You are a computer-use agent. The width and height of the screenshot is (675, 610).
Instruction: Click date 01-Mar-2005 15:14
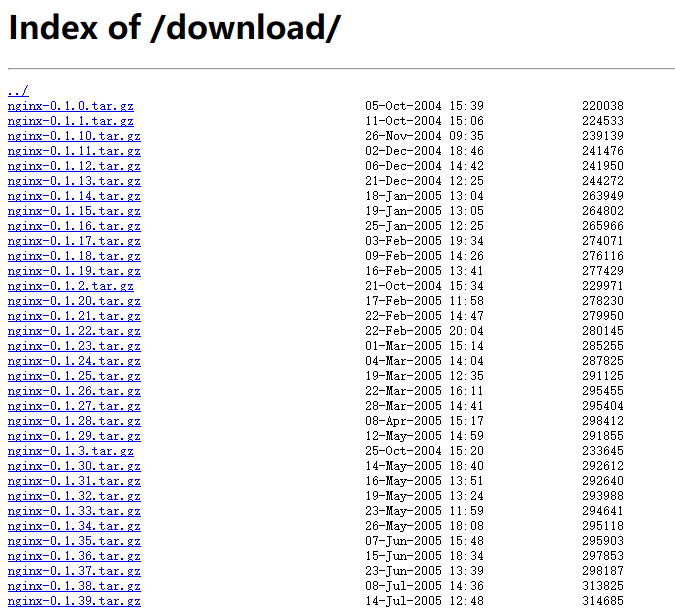(424, 346)
